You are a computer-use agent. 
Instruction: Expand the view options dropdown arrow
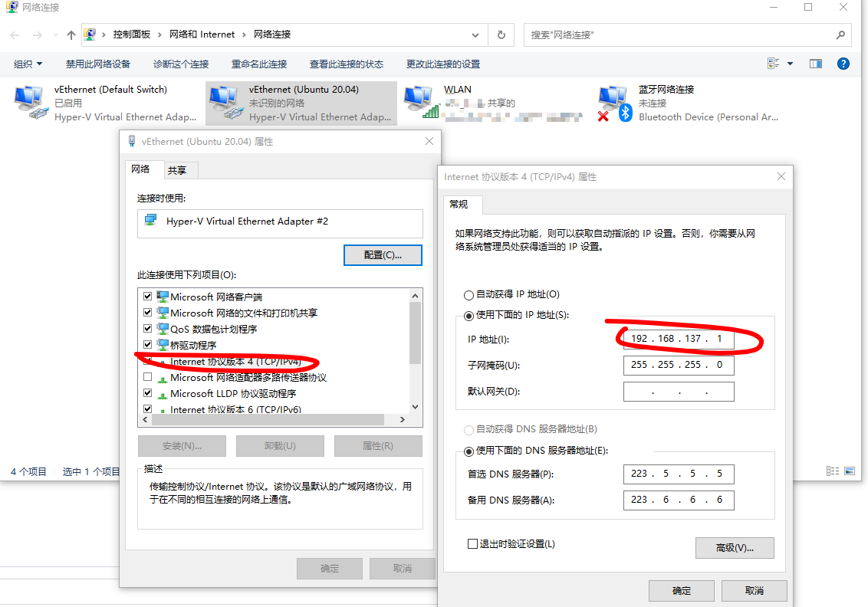(x=790, y=64)
